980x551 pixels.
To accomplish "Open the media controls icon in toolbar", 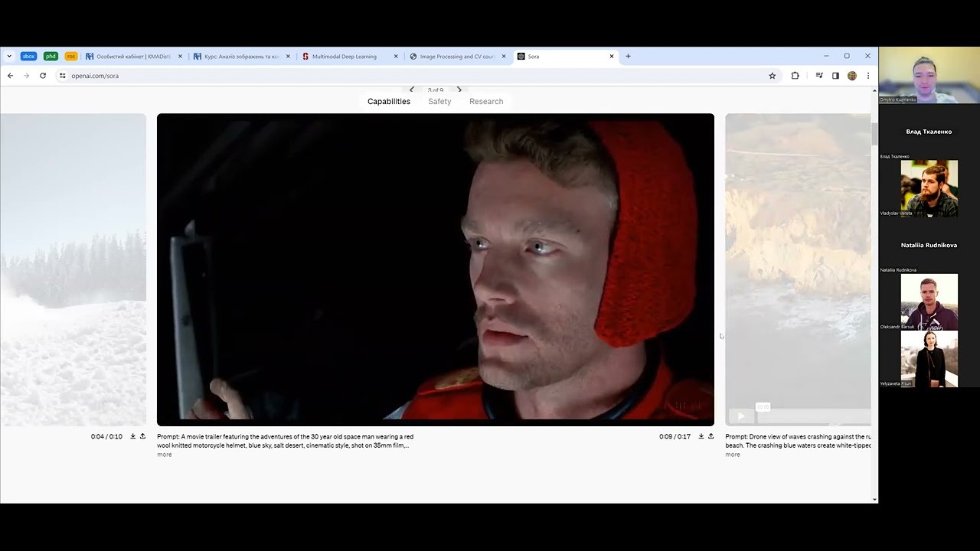I will [819, 76].
